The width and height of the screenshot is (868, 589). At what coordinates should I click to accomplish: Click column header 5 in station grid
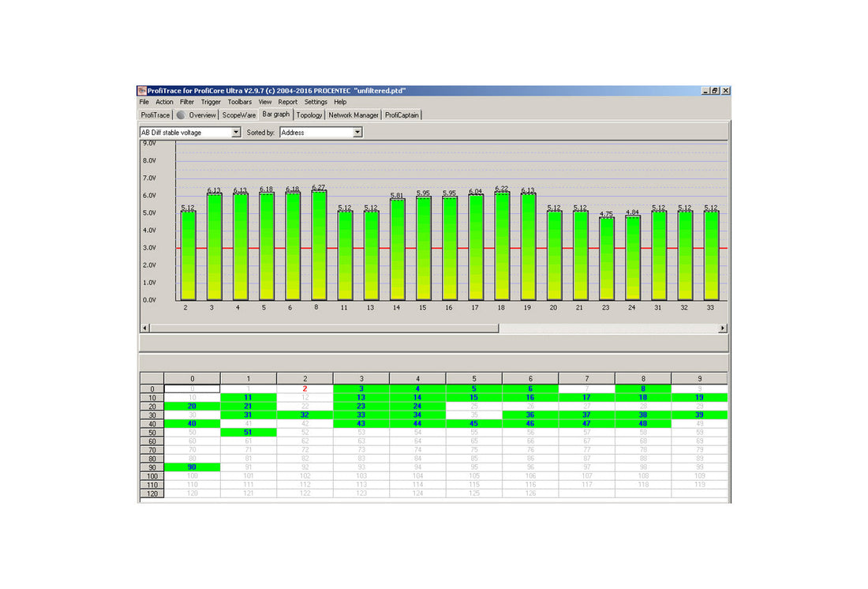click(x=473, y=379)
